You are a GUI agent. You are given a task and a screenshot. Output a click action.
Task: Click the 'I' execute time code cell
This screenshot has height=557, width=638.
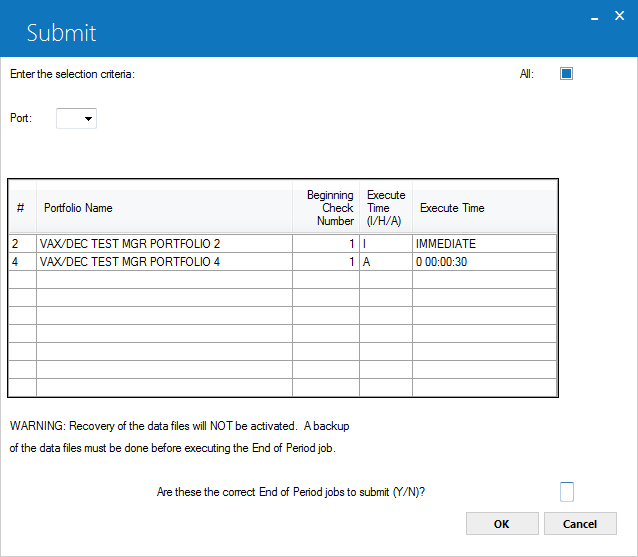point(386,244)
